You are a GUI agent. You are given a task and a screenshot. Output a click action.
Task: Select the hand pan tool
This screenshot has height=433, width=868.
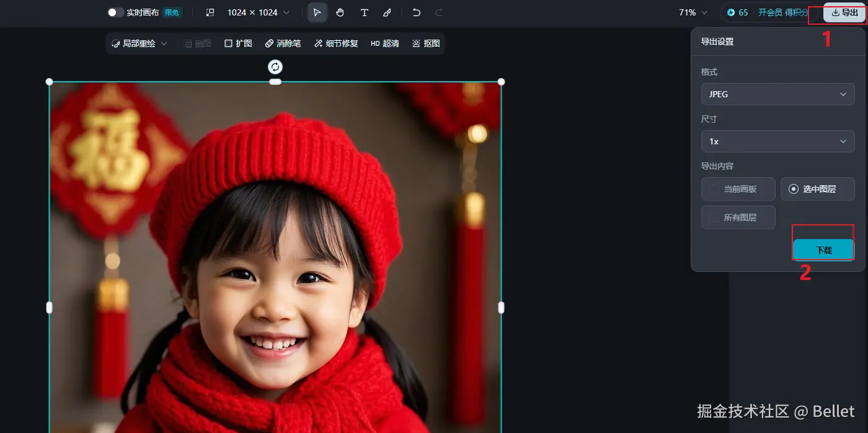coord(340,12)
